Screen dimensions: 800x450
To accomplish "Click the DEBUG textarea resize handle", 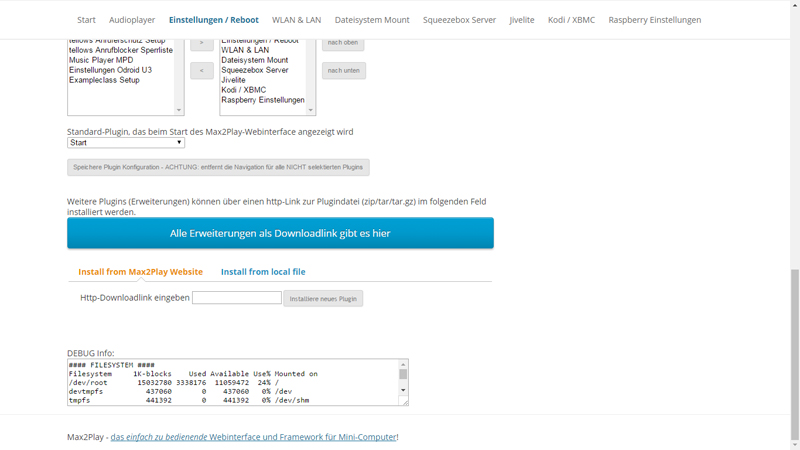I will (405, 402).
